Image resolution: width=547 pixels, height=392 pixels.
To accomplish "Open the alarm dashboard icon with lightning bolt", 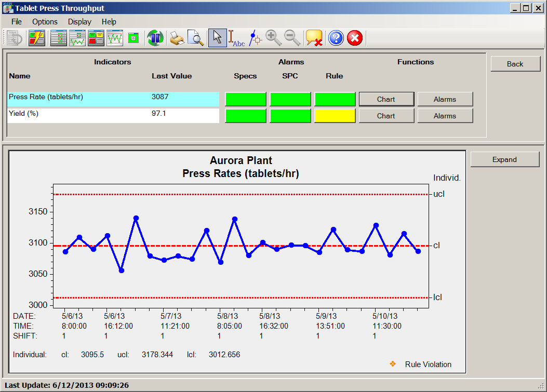I will click(37, 38).
